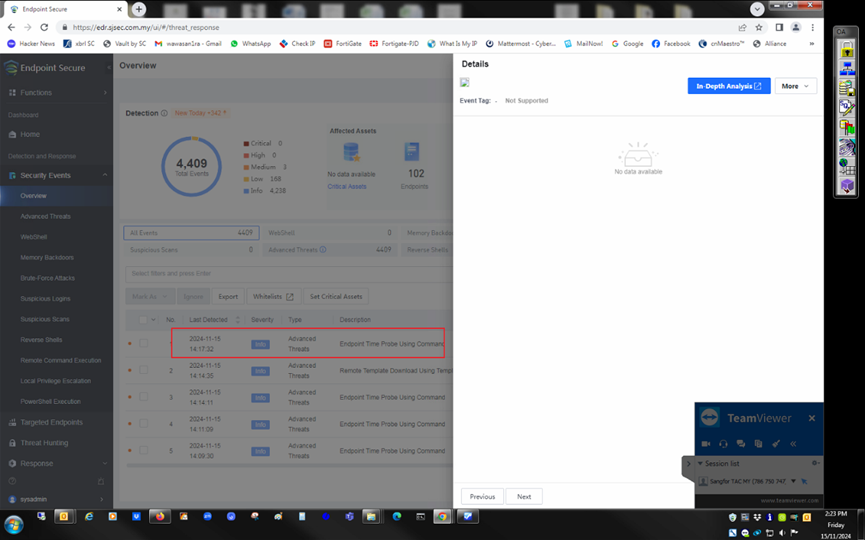
Task: Check the select-all checkbox in table header
Action: click(x=143, y=320)
